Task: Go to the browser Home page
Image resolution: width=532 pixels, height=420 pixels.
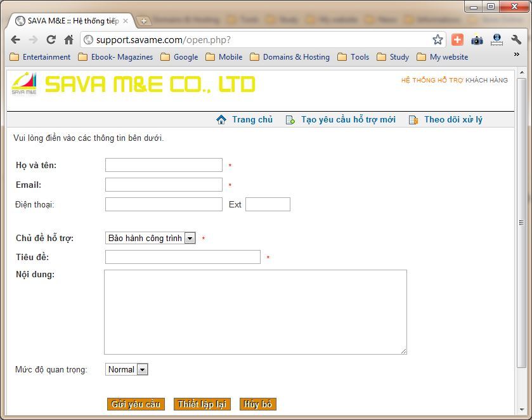Action: point(69,40)
